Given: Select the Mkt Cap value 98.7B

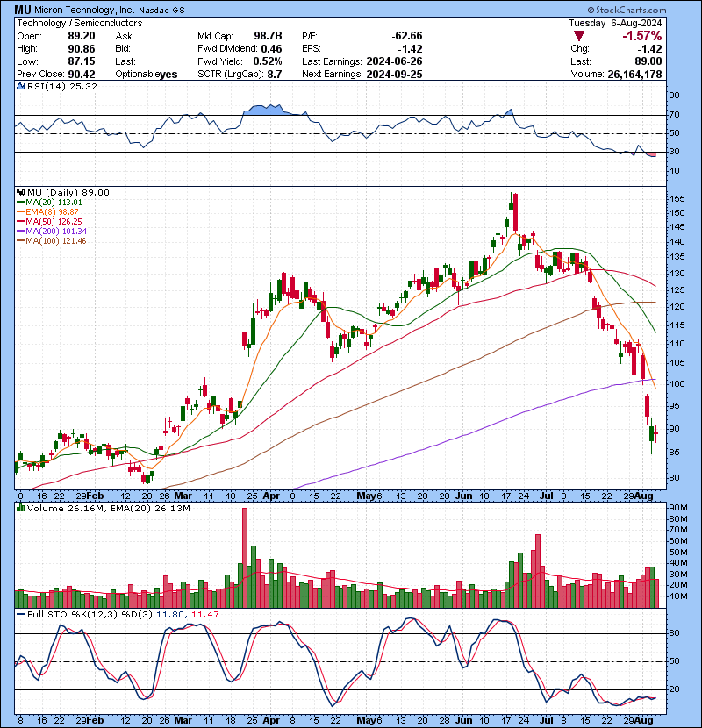Looking at the screenshot, I should [268, 36].
